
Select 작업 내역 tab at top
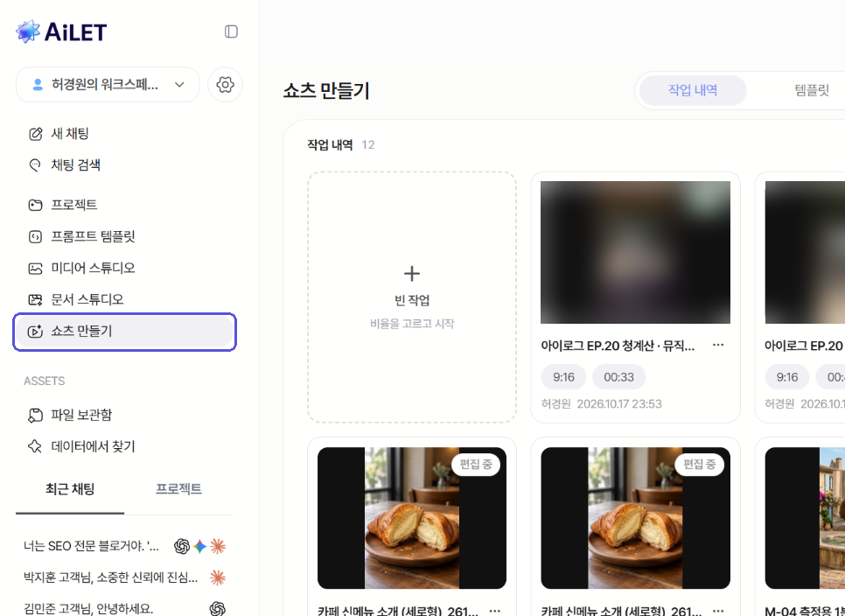click(x=693, y=90)
